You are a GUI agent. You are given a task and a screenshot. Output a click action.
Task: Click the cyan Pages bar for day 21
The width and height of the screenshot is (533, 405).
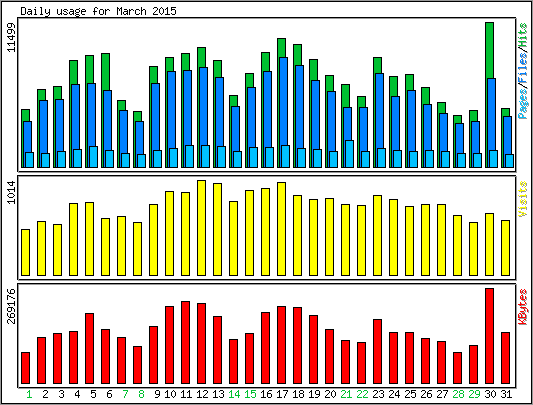click(349, 154)
